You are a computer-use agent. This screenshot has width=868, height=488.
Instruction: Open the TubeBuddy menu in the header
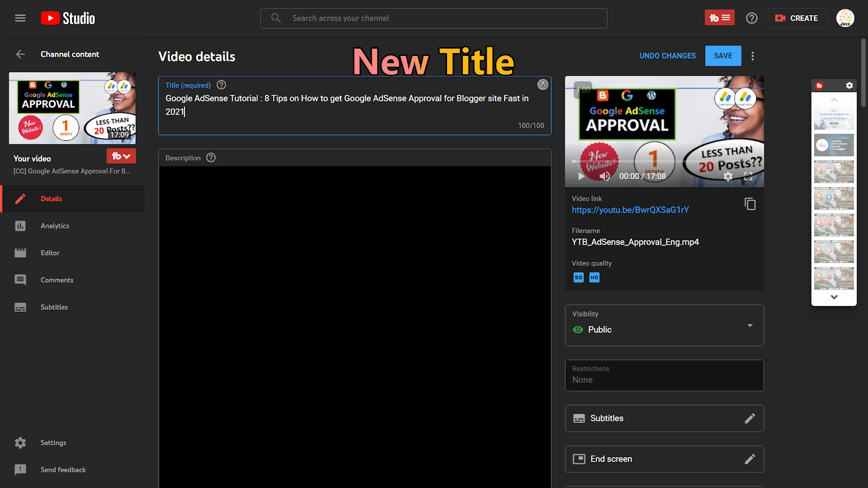tap(719, 18)
